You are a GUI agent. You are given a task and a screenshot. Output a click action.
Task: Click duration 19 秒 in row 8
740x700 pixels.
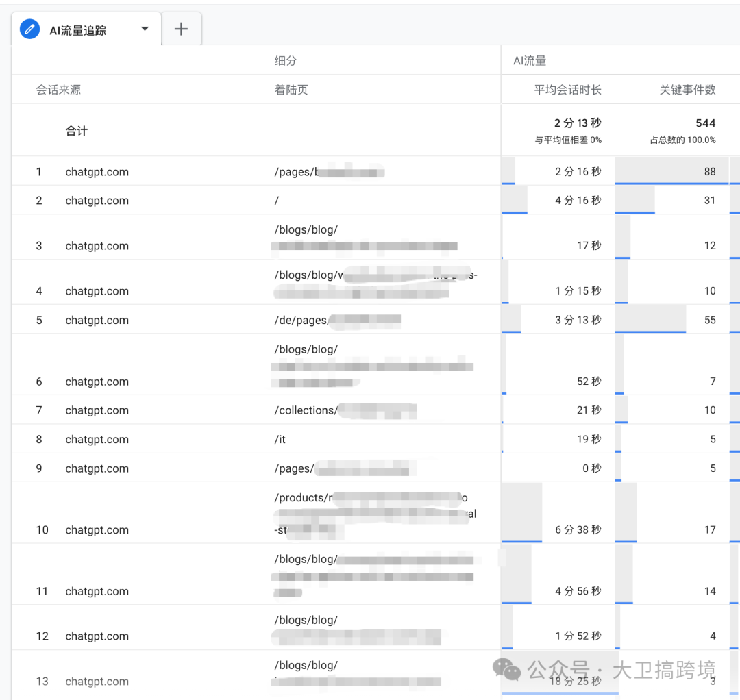589,440
